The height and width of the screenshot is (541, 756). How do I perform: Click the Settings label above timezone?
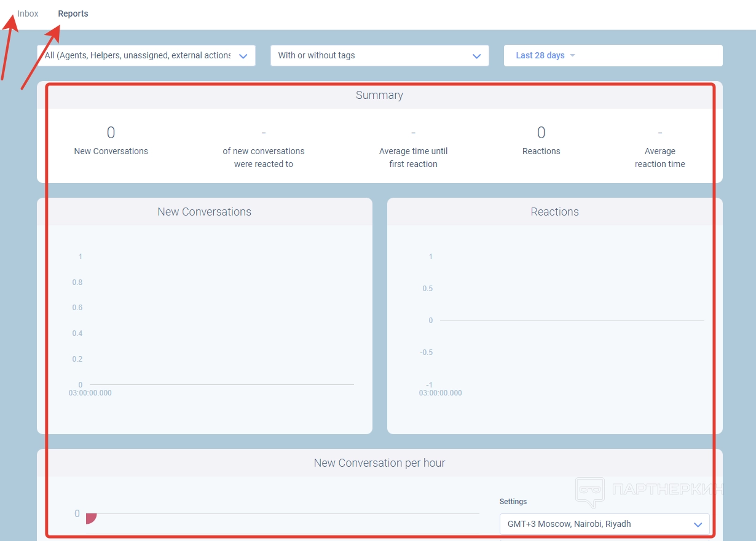tap(513, 502)
